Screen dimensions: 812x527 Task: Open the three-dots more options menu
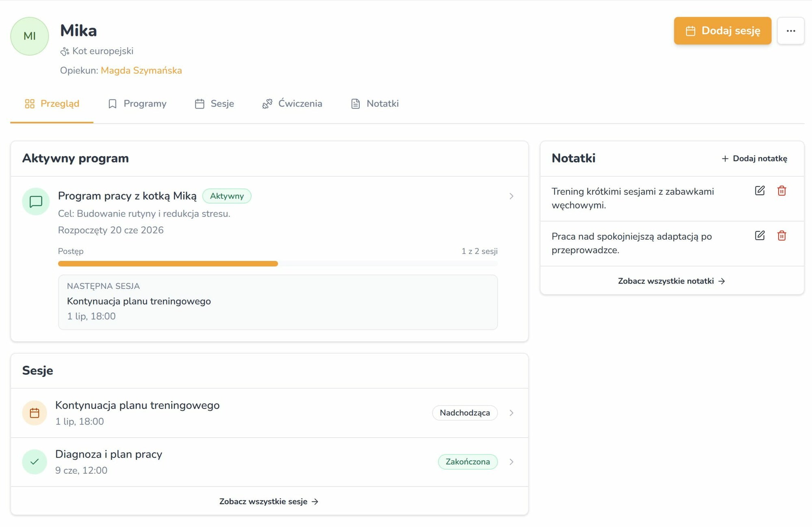tap(790, 31)
